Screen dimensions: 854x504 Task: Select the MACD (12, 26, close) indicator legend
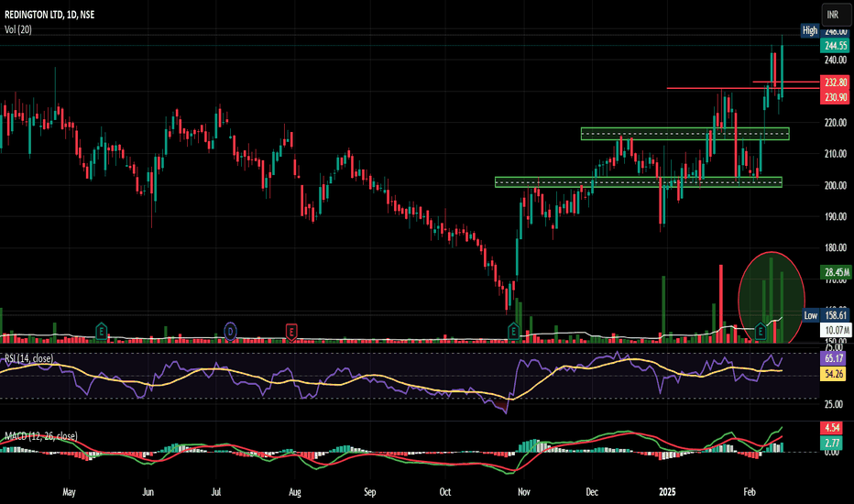41,436
